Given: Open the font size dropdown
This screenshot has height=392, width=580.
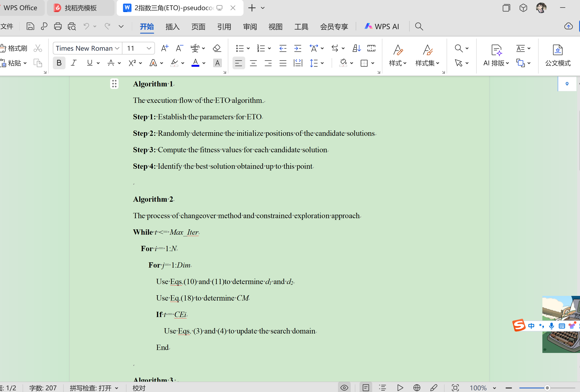Looking at the screenshot, I should tap(149, 48).
